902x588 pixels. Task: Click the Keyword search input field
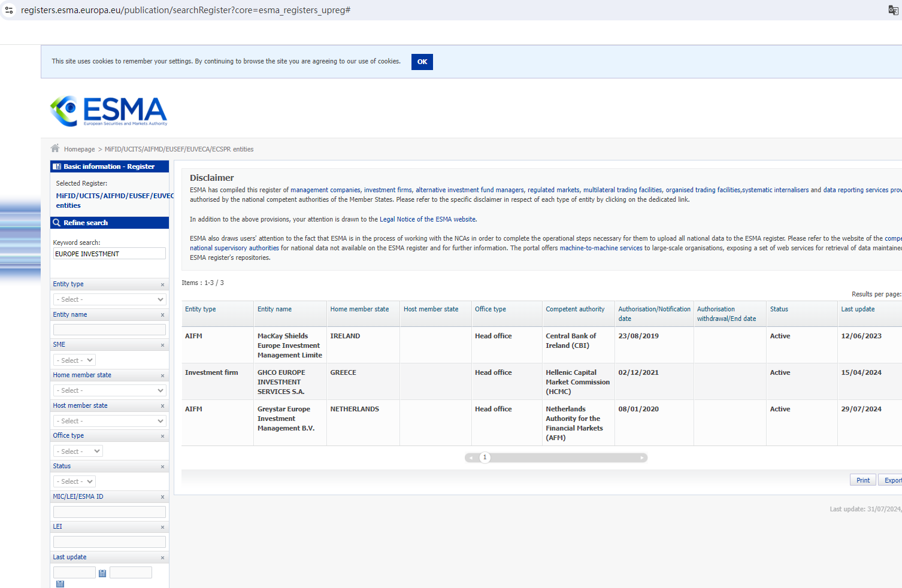(x=110, y=254)
